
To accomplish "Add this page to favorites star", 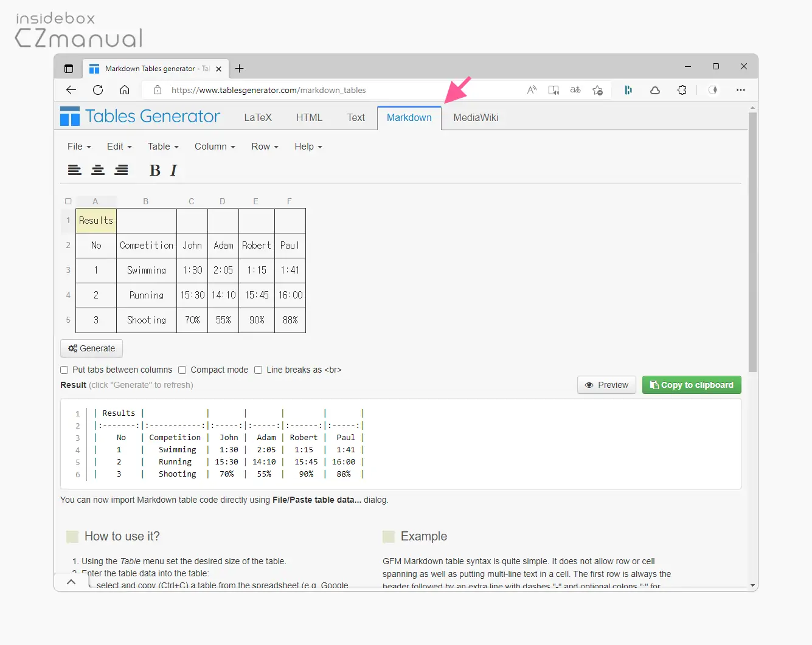I will pos(597,90).
